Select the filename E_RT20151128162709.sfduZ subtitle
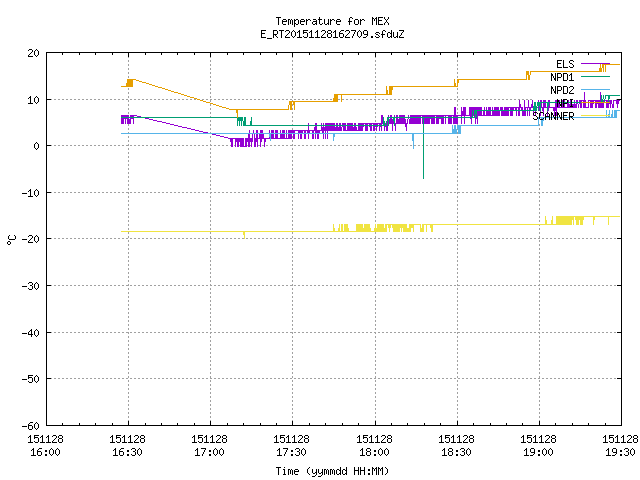 pos(332,34)
